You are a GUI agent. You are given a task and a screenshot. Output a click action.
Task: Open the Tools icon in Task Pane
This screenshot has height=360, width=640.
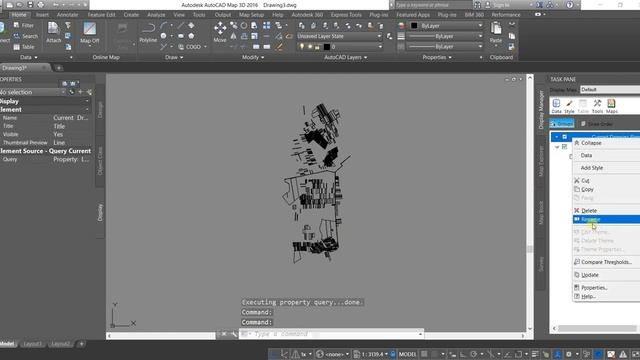click(x=597, y=106)
